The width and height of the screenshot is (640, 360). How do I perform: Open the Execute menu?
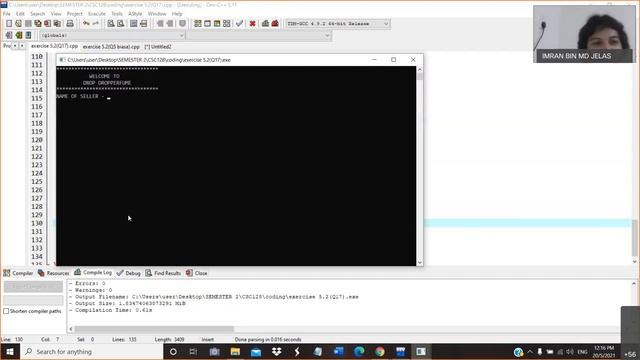pyautogui.click(x=97, y=14)
